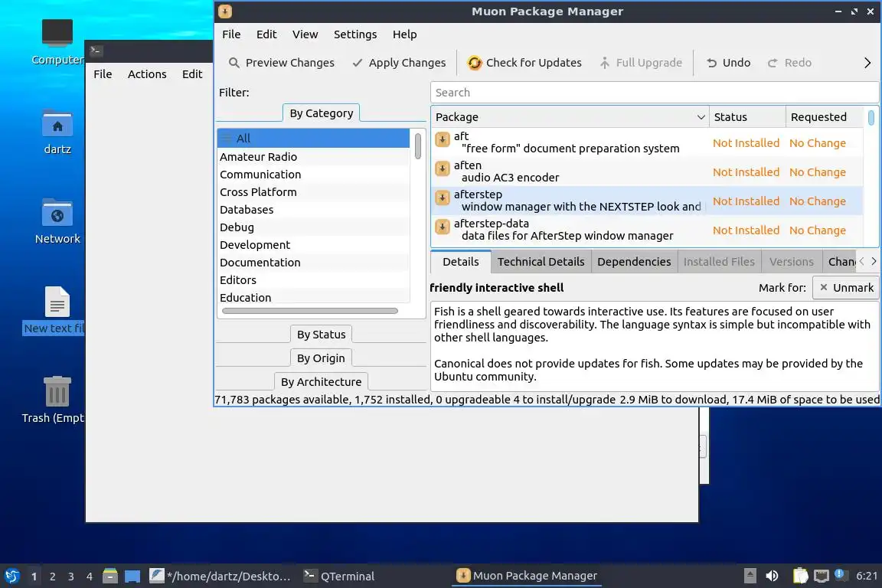Open the Help menu in Muon
Screen dimensions: 882x588
click(x=404, y=34)
